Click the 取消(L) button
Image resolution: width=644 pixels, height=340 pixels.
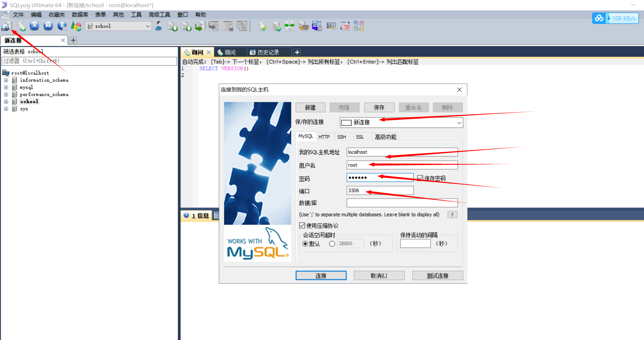tap(379, 276)
